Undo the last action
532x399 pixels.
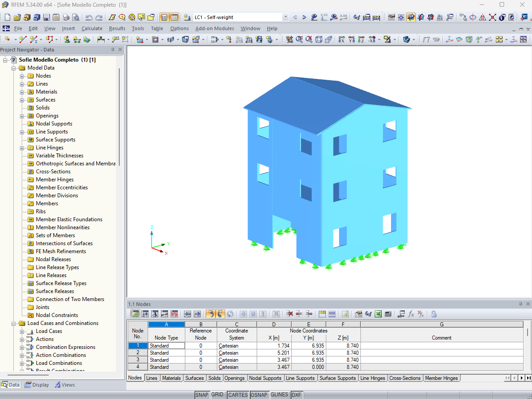click(88, 18)
